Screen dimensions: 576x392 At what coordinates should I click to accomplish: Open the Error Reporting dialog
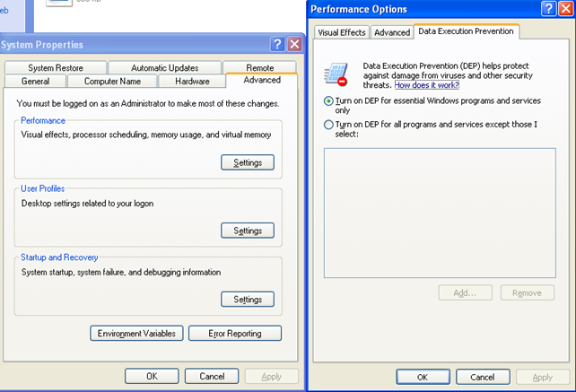pyautogui.click(x=234, y=334)
